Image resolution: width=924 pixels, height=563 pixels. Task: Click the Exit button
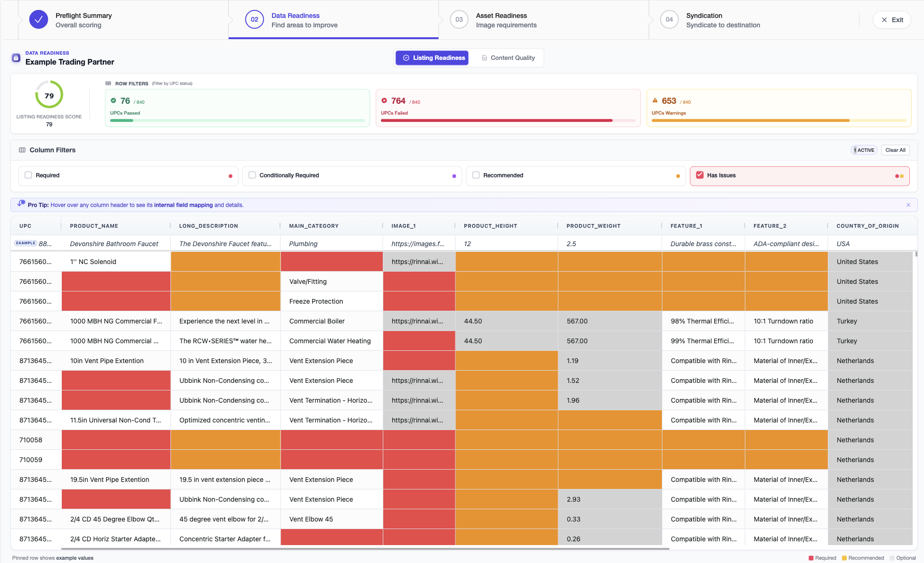(891, 20)
